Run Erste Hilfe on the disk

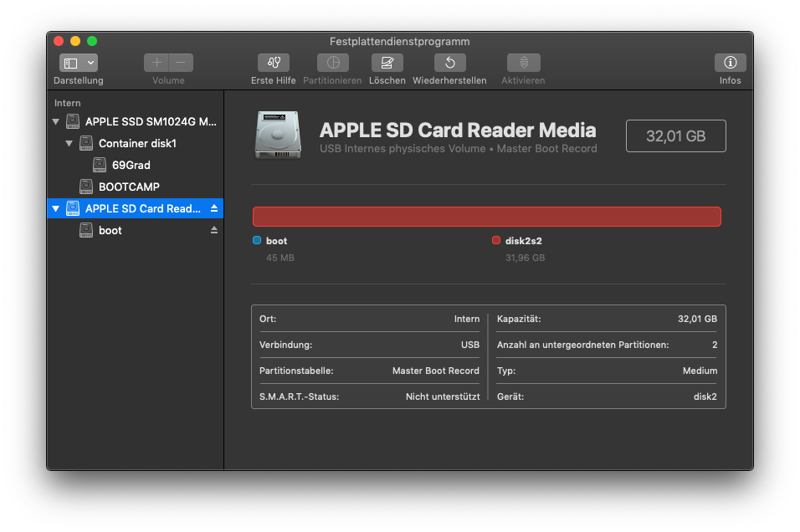pyautogui.click(x=274, y=63)
